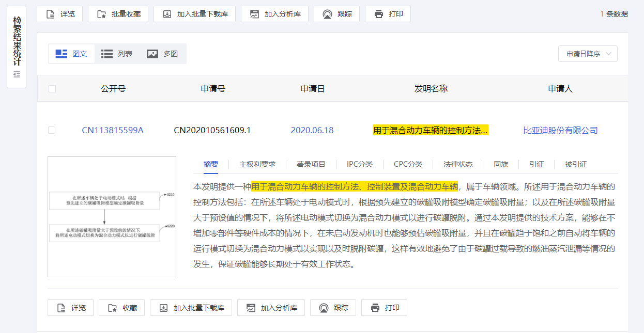Click the 跟踪 tracking icon in top toolbar
This screenshot has height=333, width=644.
click(x=327, y=13)
